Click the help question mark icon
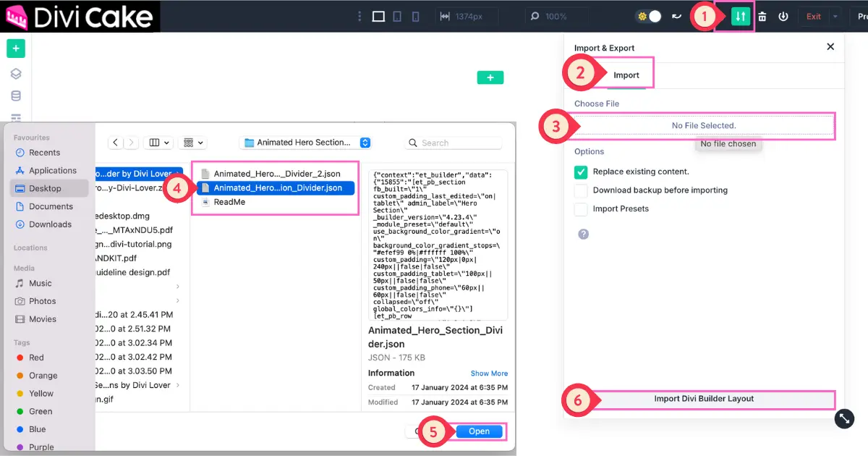 [x=583, y=234]
